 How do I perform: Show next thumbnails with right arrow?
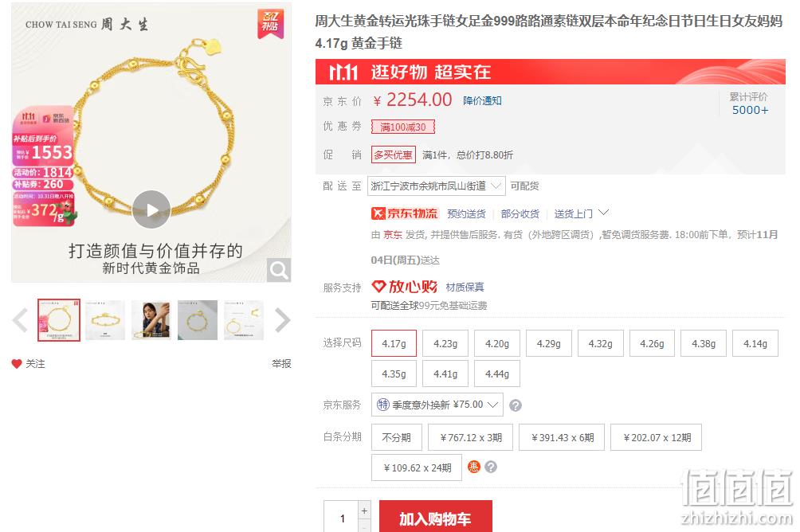282,320
